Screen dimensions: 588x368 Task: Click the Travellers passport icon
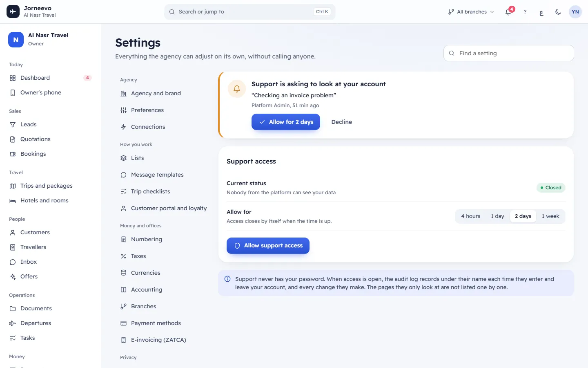pos(13,247)
